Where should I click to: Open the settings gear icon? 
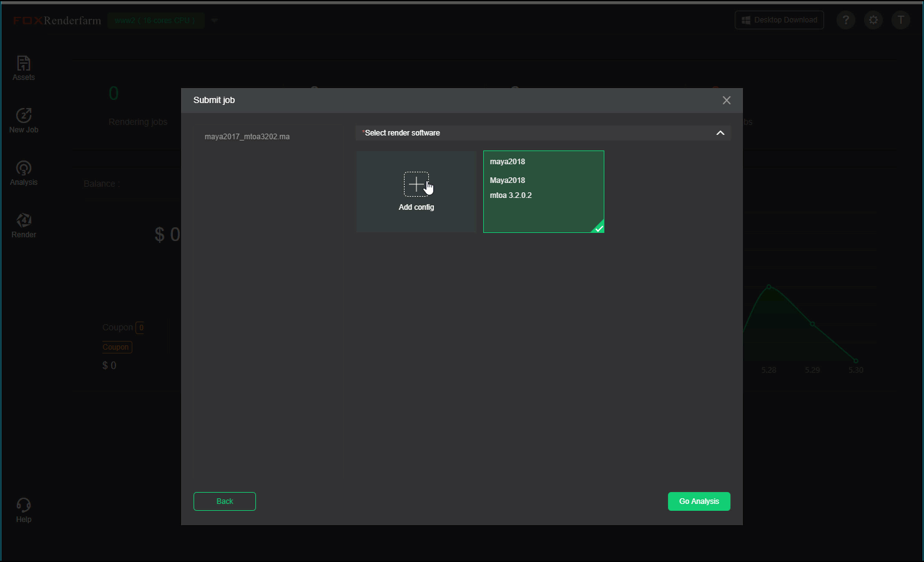tap(873, 20)
